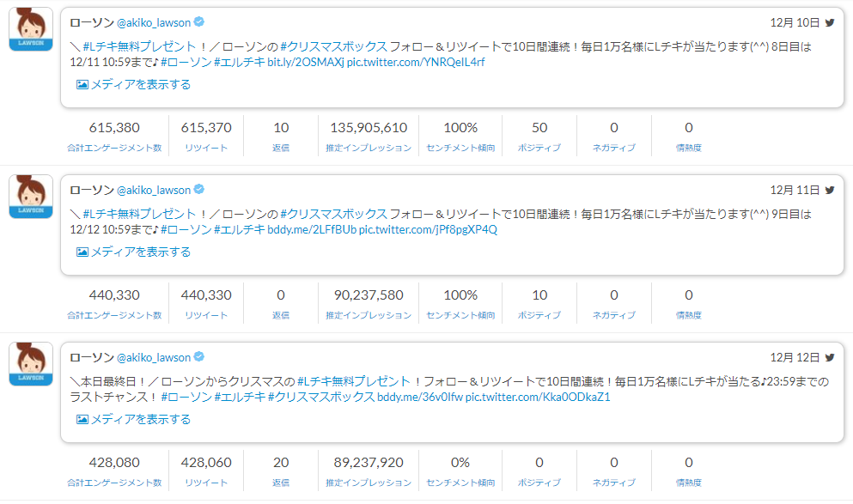Click the 615,370 retweet count on the first tweet
The width and height of the screenshot is (853, 504).
point(205,126)
